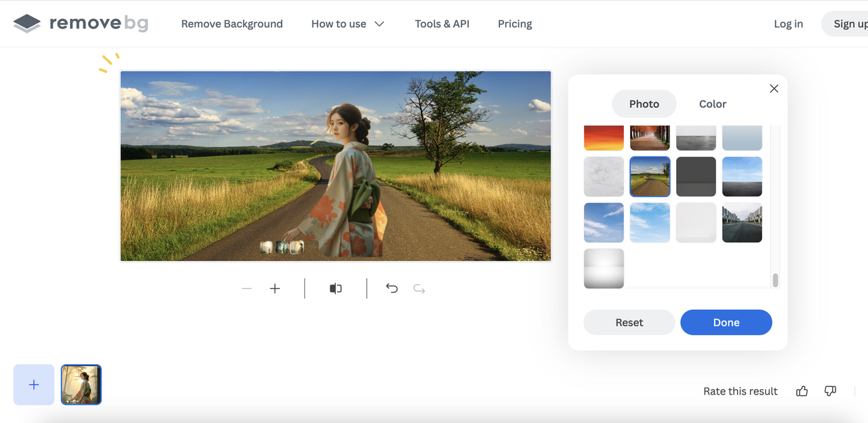Undo the last edit
868x423 pixels.
click(392, 289)
